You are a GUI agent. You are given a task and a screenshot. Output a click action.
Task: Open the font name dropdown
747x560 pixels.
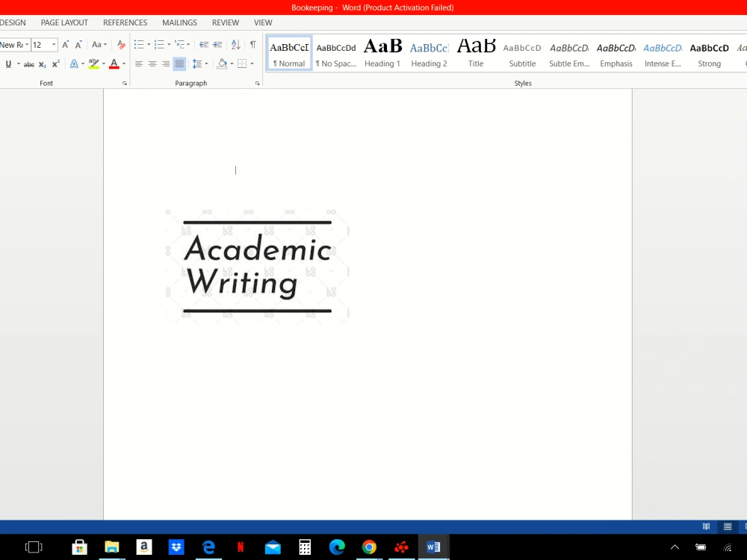pos(27,45)
